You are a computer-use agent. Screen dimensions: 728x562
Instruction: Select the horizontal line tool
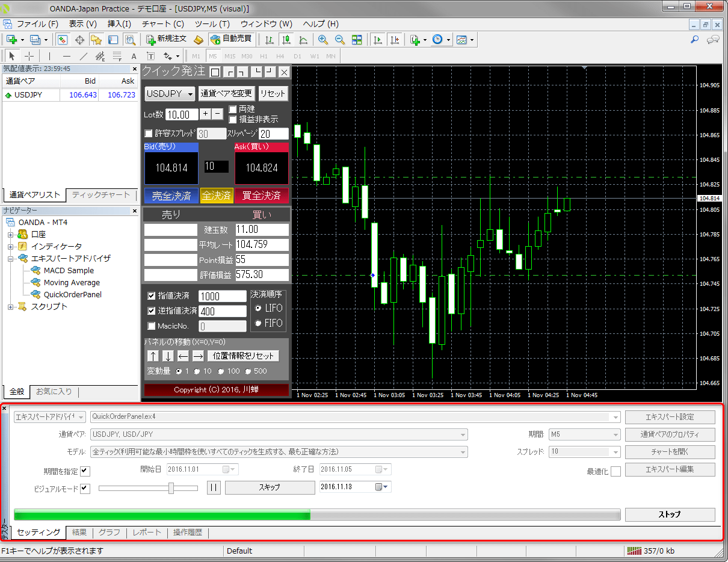(67, 56)
